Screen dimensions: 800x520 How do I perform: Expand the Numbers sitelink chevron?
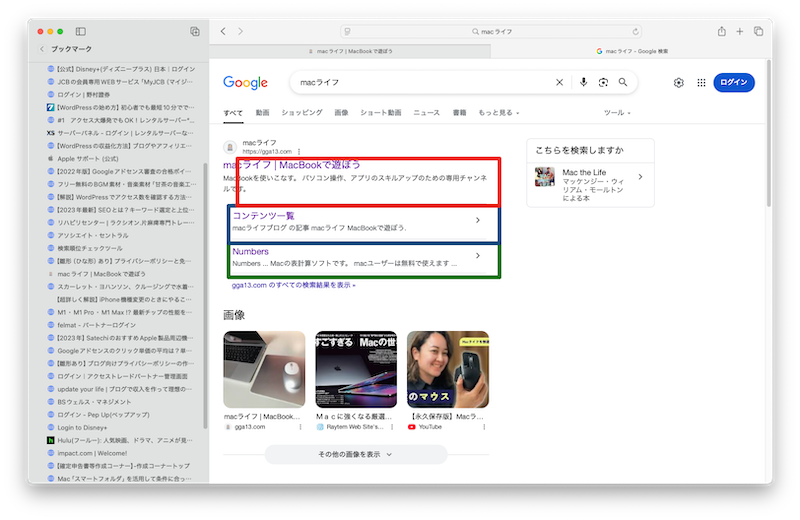pos(478,255)
